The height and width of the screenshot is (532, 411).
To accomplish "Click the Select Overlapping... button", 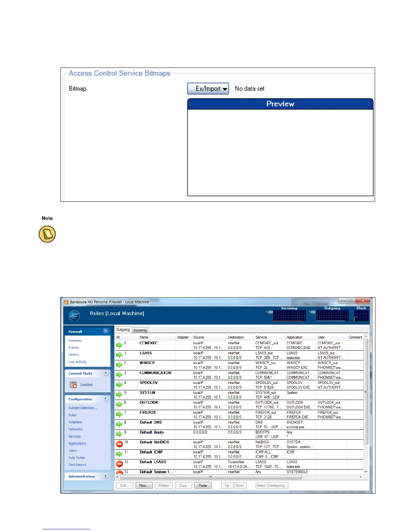I will (x=272, y=485).
